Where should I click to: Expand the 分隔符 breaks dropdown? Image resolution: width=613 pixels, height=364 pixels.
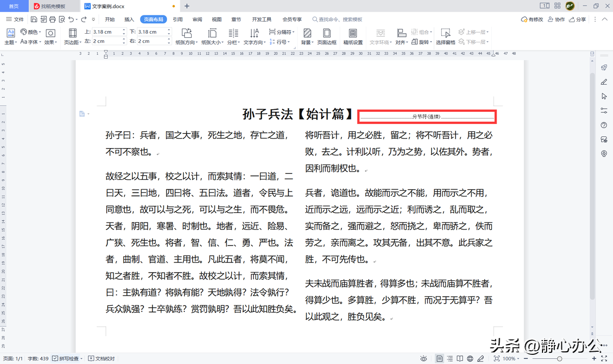(281, 32)
